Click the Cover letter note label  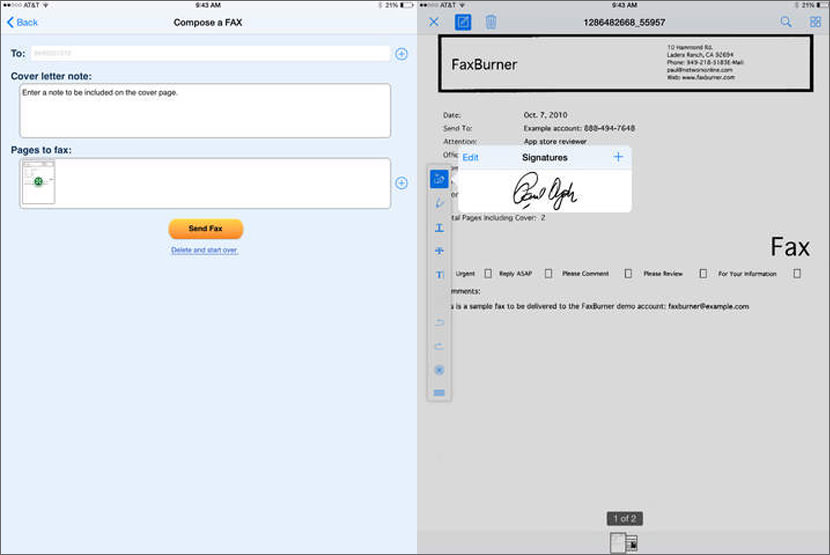(51, 76)
